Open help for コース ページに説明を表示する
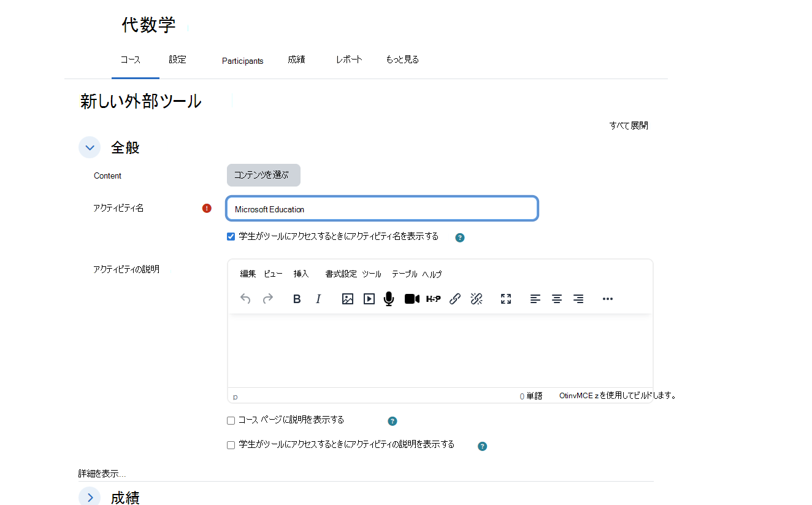 tap(393, 421)
